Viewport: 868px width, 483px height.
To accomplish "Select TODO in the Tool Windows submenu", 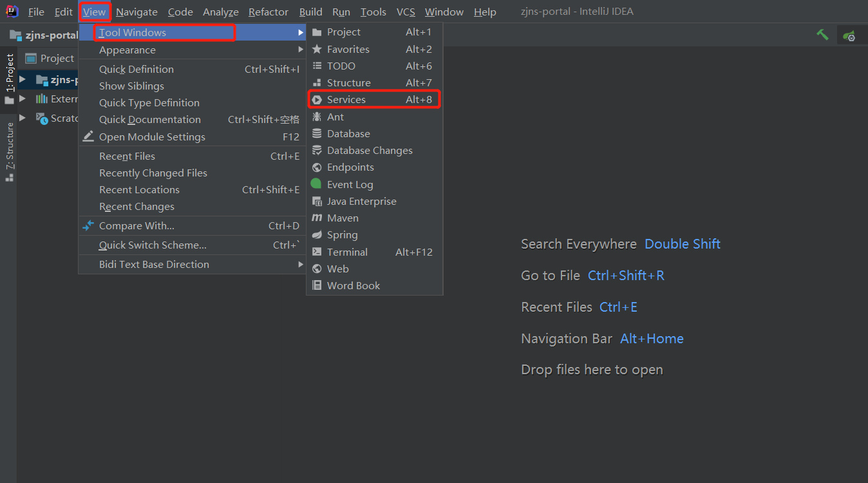I will coord(374,66).
